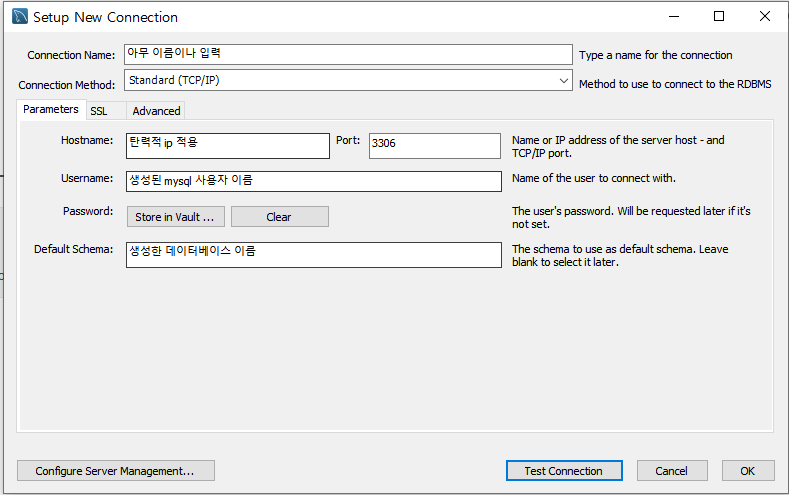Click the 'Method to use to connect to the RDBMS' text
Screen dimensions: 789x495
click(675, 84)
